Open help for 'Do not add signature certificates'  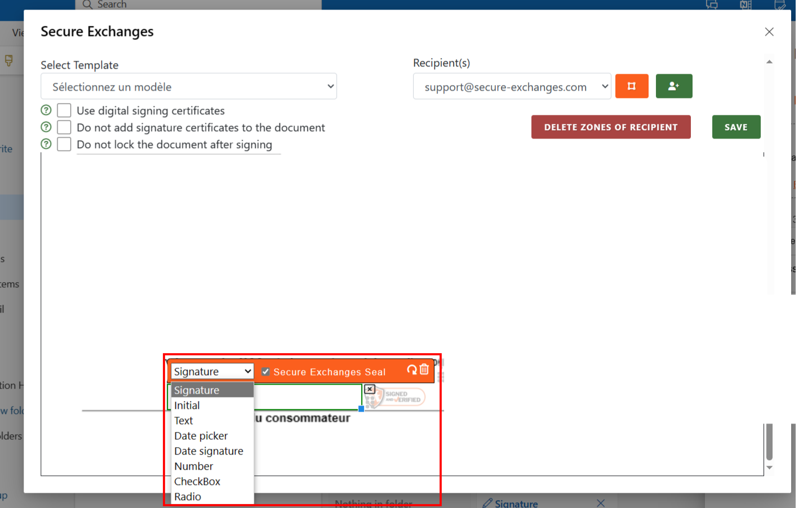(x=46, y=127)
